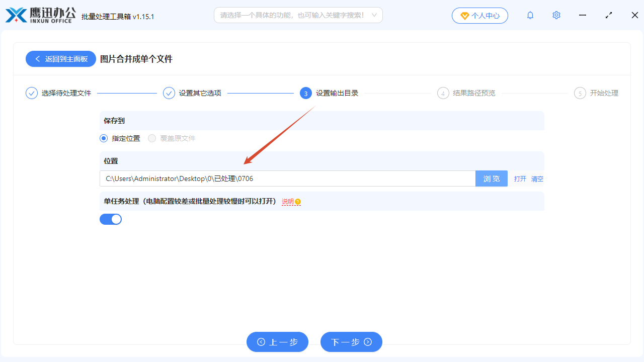Click the question icon beside 说明
The height and width of the screenshot is (362, 644).
(x=298, y=202)
